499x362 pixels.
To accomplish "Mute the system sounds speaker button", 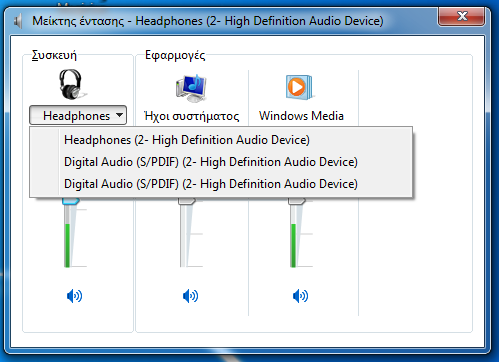I will pyautogui.click(x=191, y=296).
